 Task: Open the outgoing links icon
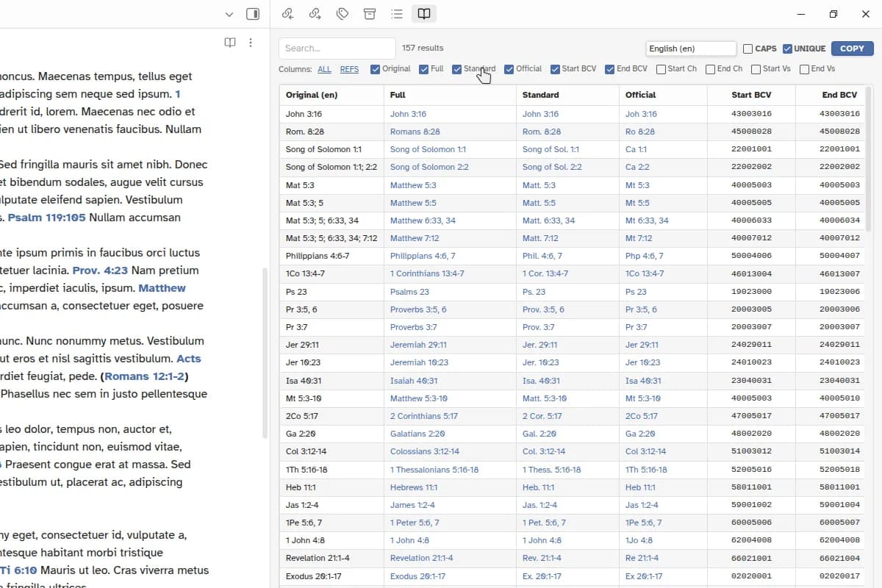pos(315,14)
